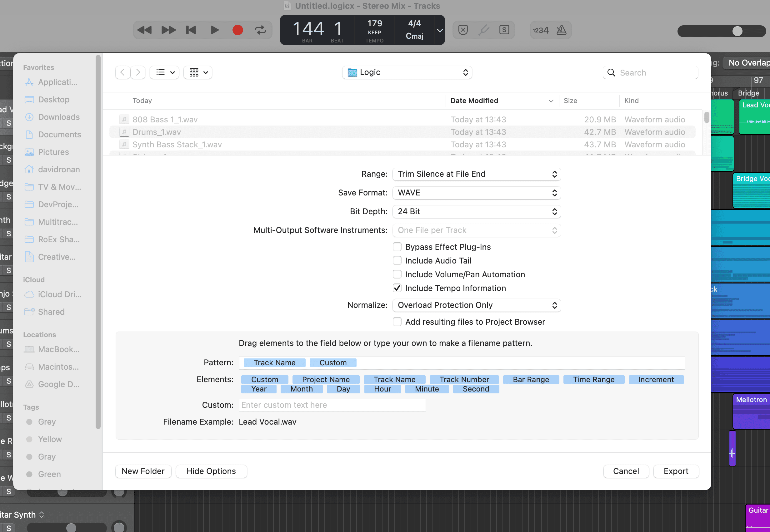Viewport: 770px width, 532px height.
Task: Uncheck Include Tempo Information
Action: tap(397, 288)
